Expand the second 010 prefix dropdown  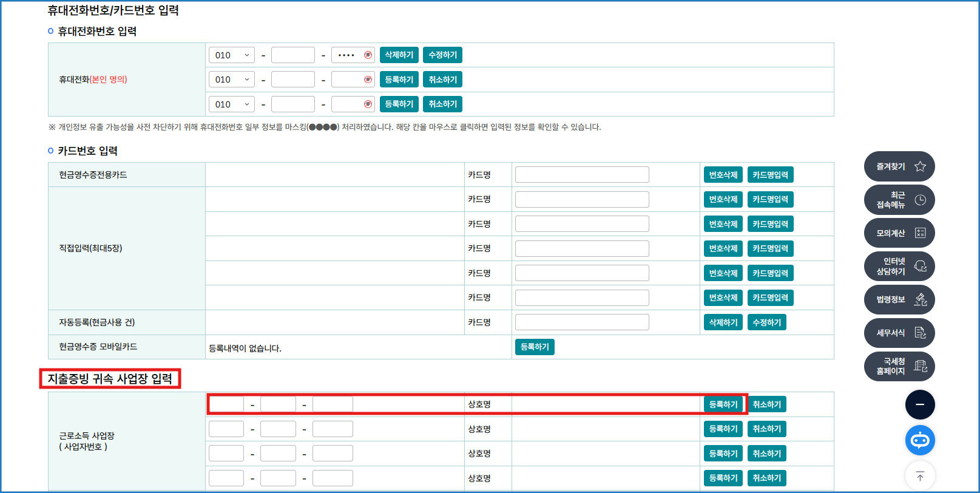(232, 80)
